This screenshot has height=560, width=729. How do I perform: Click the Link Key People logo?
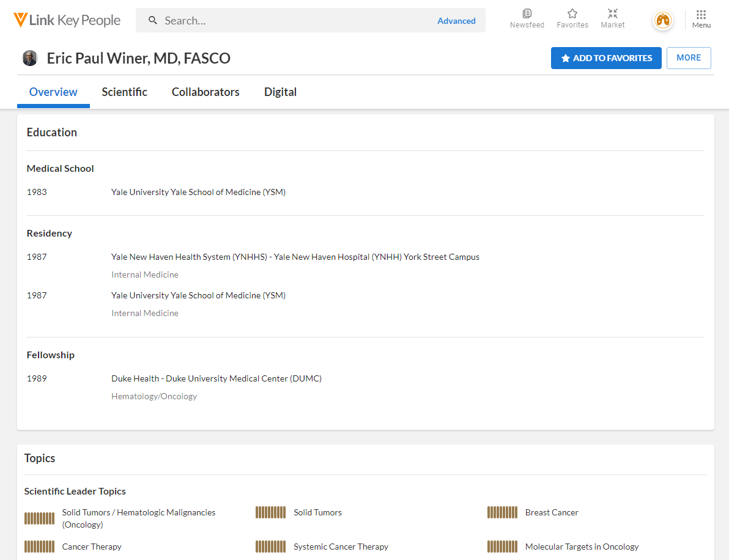(x=67, y=20)
